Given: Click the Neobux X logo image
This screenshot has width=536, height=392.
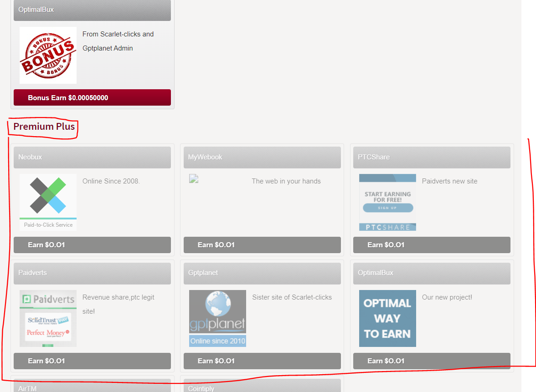Looking at the screenshot, I should pos(48,202).
